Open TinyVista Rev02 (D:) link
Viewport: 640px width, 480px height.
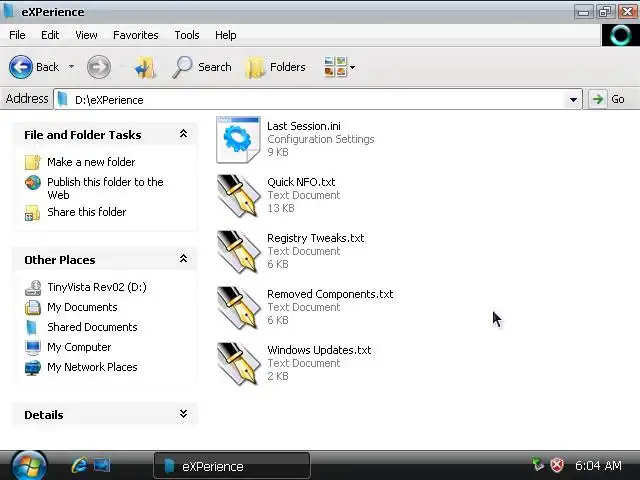[97, 287]
